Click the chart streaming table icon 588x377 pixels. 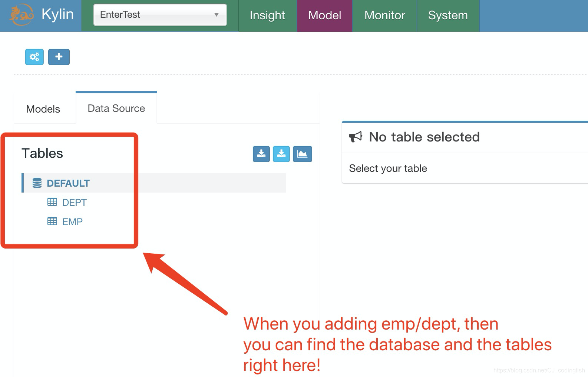[x=303, y=154]
